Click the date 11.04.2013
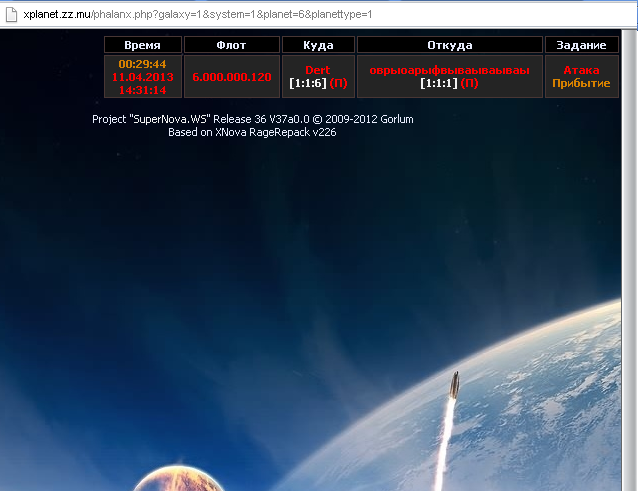 tap(143, 77)
